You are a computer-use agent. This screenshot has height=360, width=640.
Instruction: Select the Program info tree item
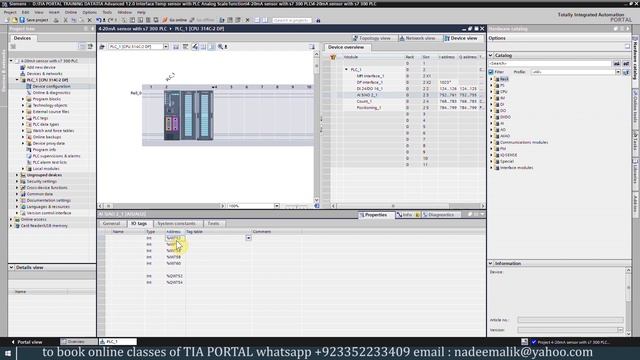pyautogui.click(x=44, y=149)
